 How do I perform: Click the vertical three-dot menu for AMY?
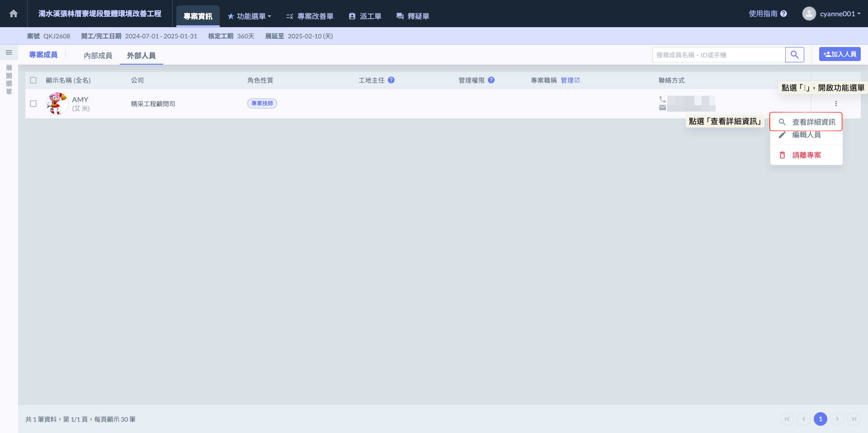[836, 104]
